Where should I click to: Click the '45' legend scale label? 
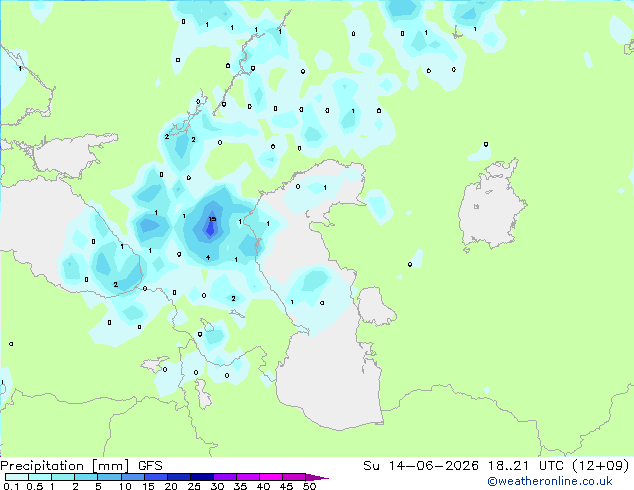coord(286,486)
